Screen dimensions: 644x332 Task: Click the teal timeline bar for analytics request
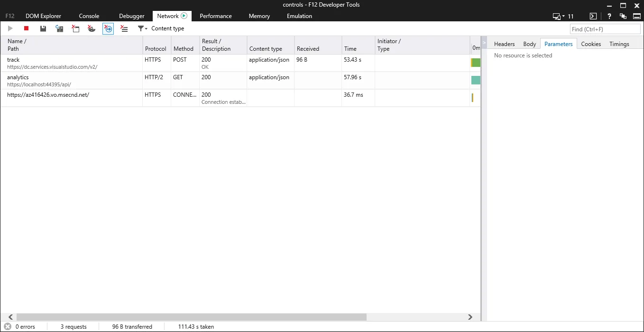coord(476,80)
